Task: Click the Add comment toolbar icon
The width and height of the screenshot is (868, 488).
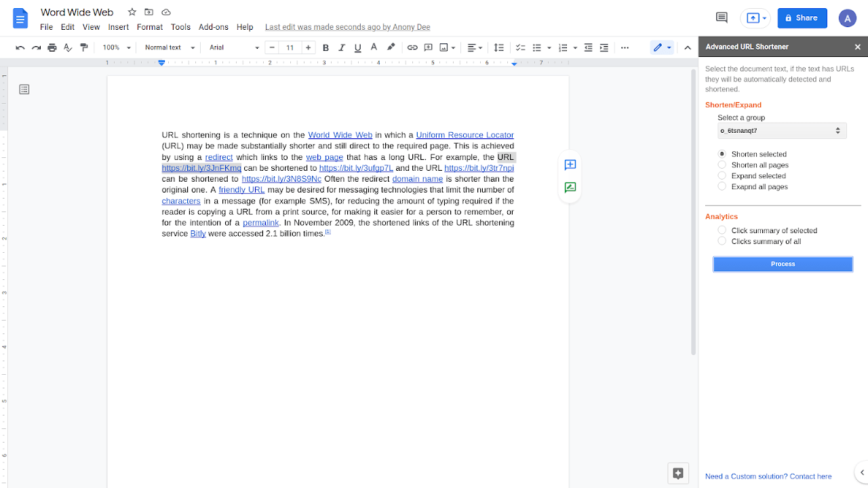Action: point(429,47)
